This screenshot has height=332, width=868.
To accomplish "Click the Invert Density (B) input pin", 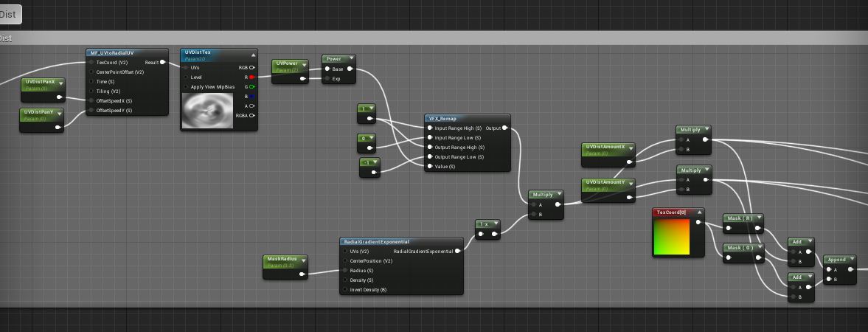I will [344, 290].
